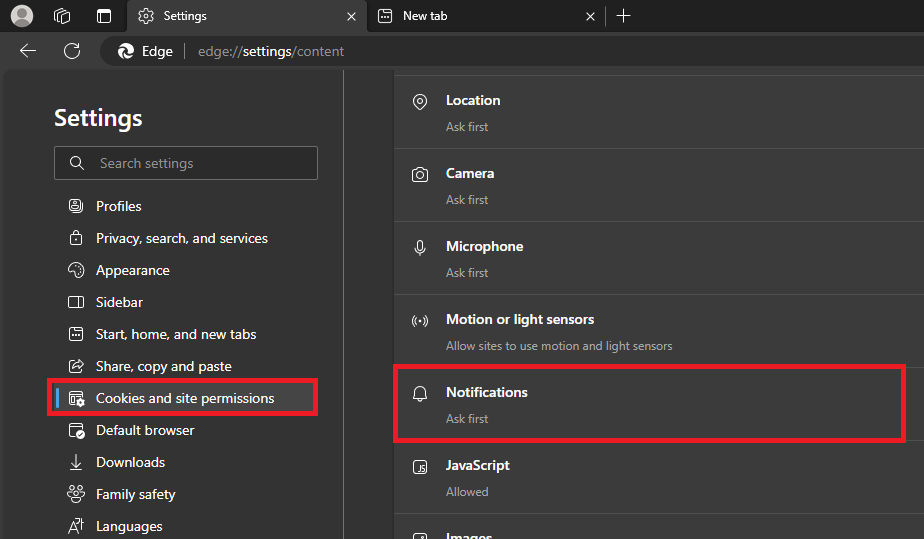
Task: Click the Location pin icon
Action: click(420, 102)
